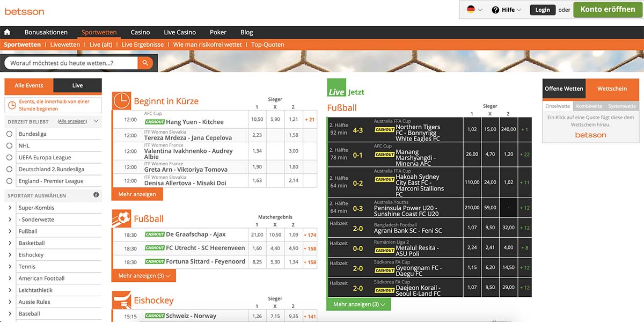Click the info icon beside Sportart auswählen

pyautogui.click(x=96, y=195)
